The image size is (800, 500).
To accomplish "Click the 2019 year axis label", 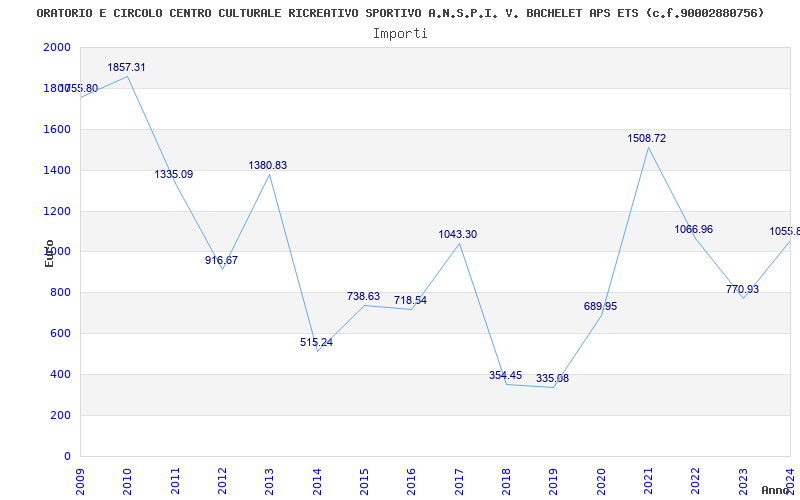I will coord(554,482).
